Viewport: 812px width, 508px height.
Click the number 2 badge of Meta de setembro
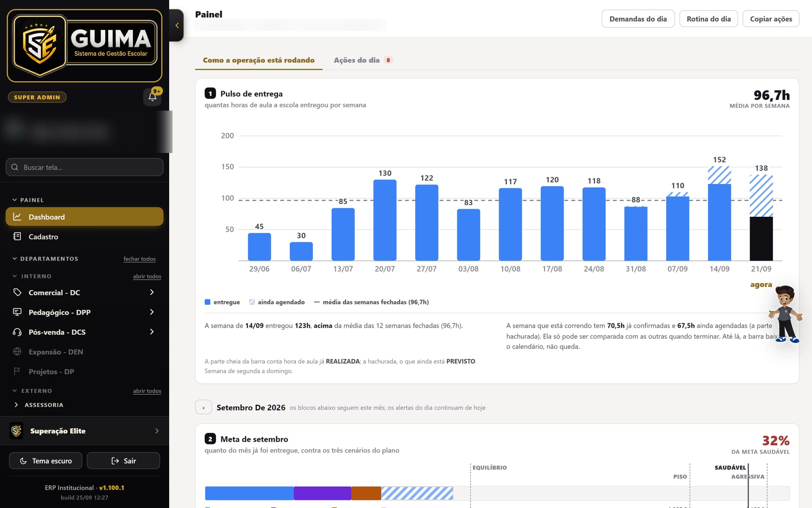[x=210, y=439]
